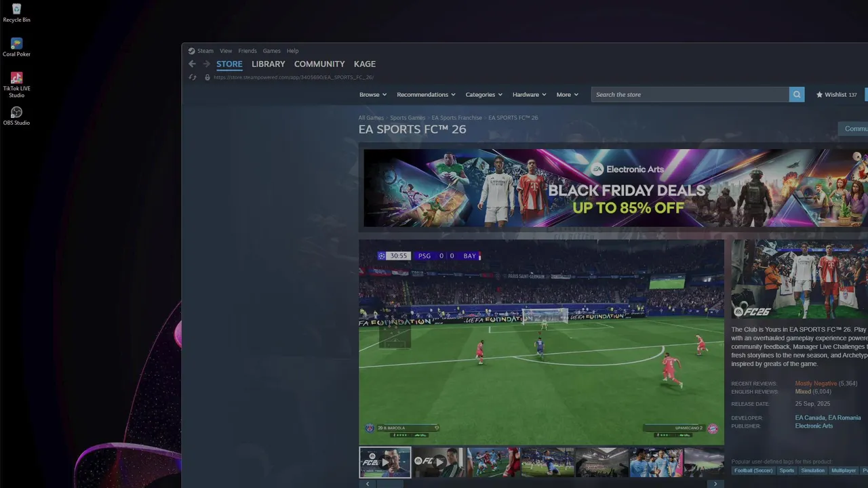This screenshot has width=868, height=488.
Task: Click the release date 25 Sep, 2025
Action: pyautogui.click(x=812, y=404)
